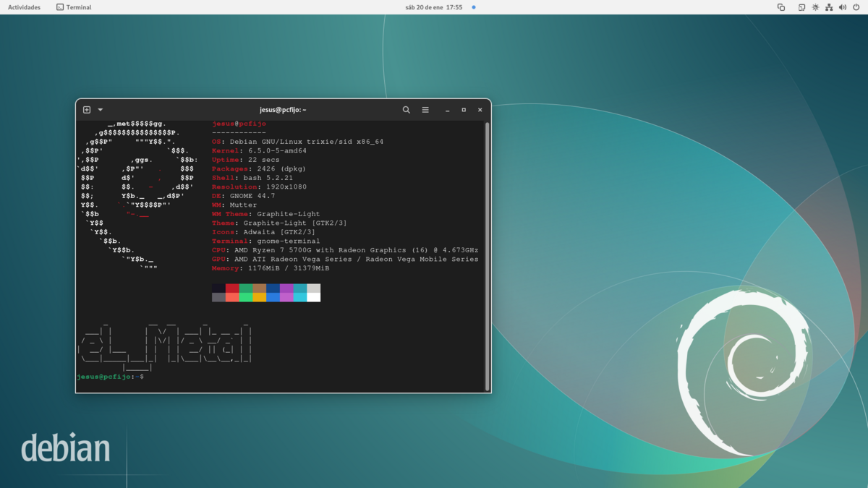Screen dimensions: 868x488
Task: Open the terminal search tool
Action: click(407, 110)
